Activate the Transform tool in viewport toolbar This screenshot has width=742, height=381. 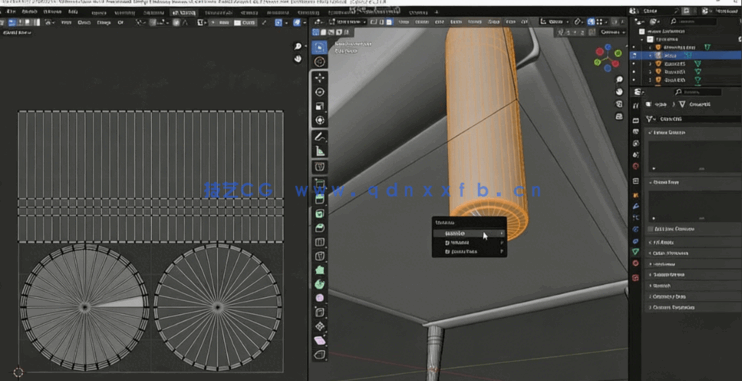coord(319,120)
